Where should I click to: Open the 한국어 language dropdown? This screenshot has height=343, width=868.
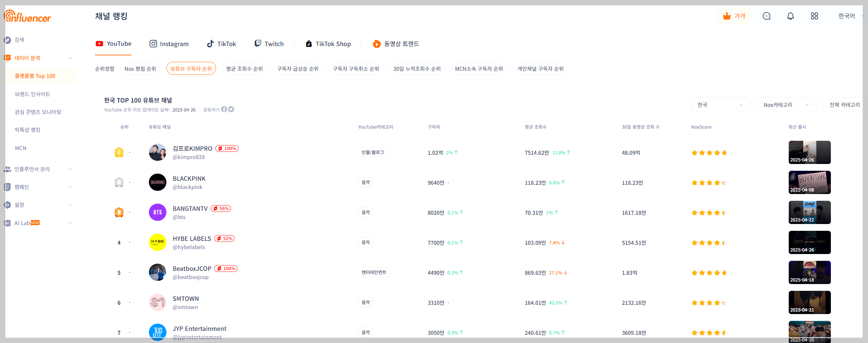tap(851, 16)
